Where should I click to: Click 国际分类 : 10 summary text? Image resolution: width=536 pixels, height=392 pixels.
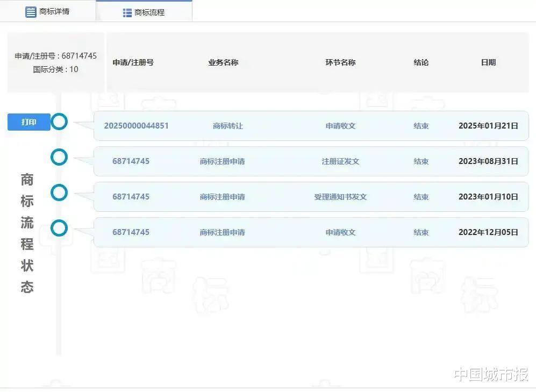point(56,69)
